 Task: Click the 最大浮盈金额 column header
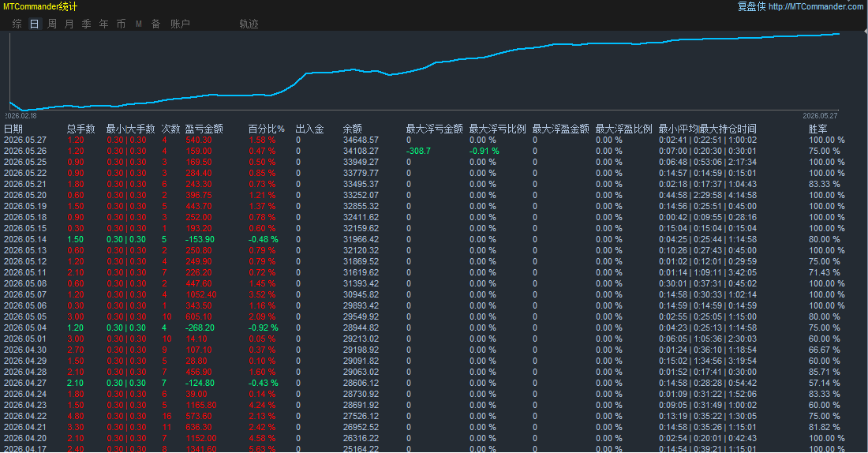[x=560, y=129]
